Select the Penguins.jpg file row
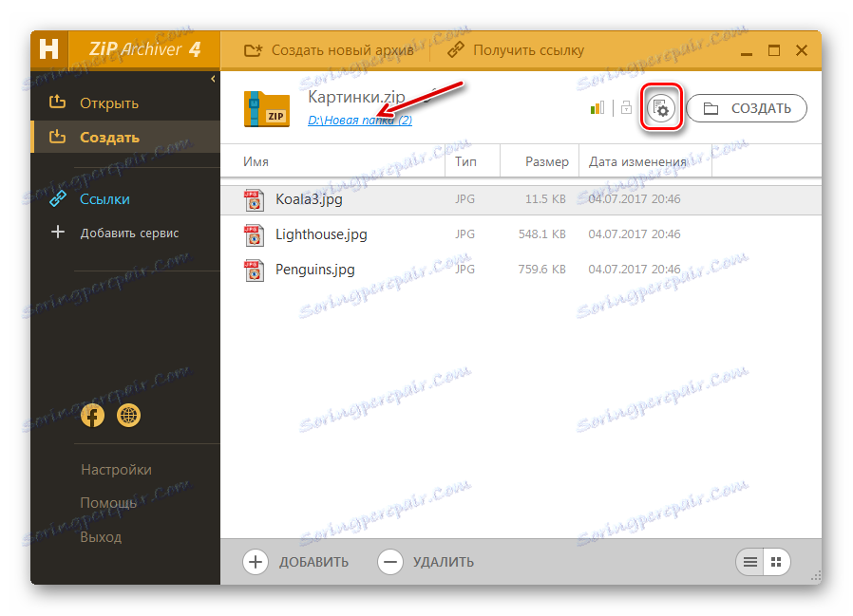Screen dimensions: 853x616 tap(521, 270)
